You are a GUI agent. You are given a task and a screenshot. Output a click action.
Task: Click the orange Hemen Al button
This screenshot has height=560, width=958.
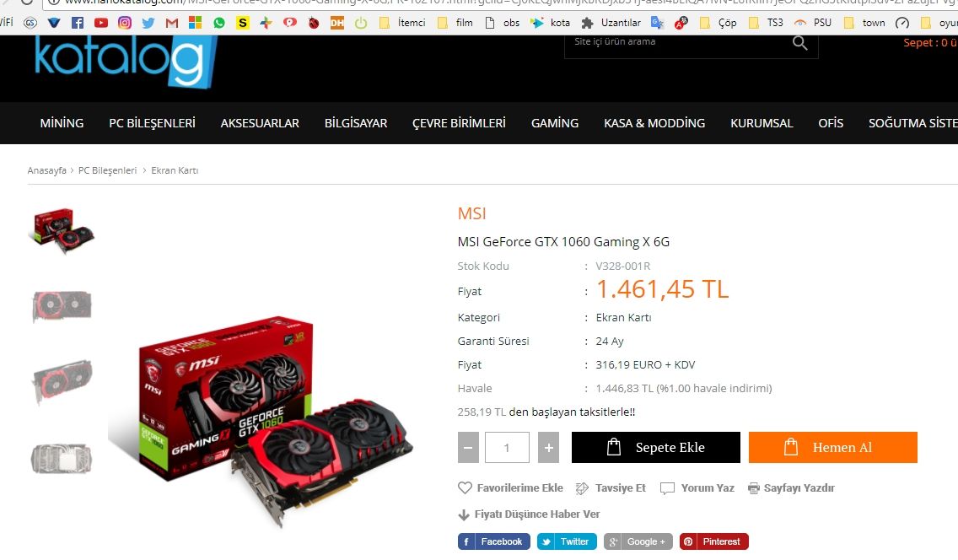click(x=832, y=447)
